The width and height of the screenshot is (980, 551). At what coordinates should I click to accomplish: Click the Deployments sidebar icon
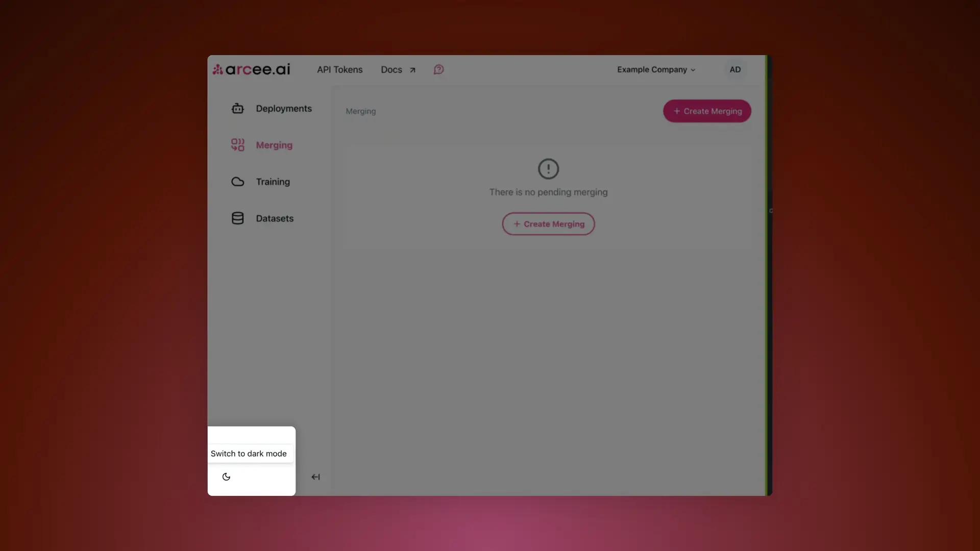click(x=237, y=107)
